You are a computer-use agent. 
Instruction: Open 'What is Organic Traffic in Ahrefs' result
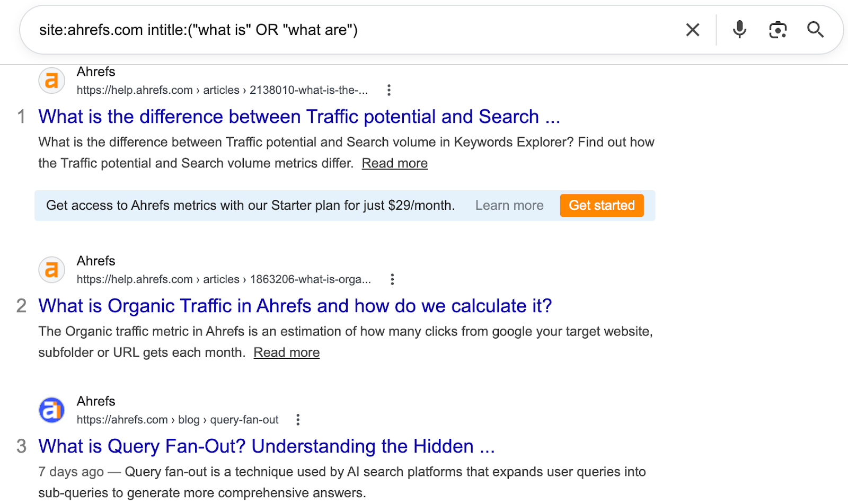pyautogui.click(x=295, y=306)
